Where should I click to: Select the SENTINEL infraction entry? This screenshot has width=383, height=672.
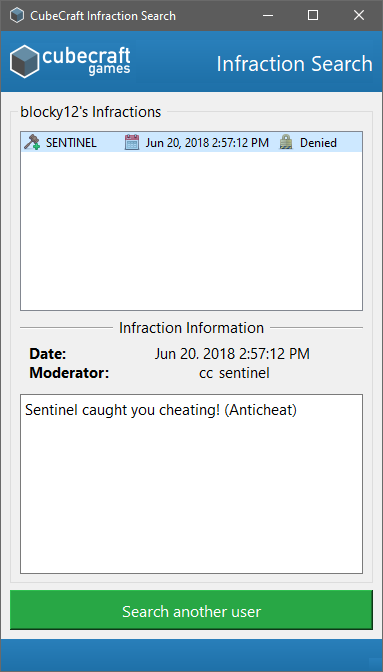pyautogui.click(x=192, y=142)
